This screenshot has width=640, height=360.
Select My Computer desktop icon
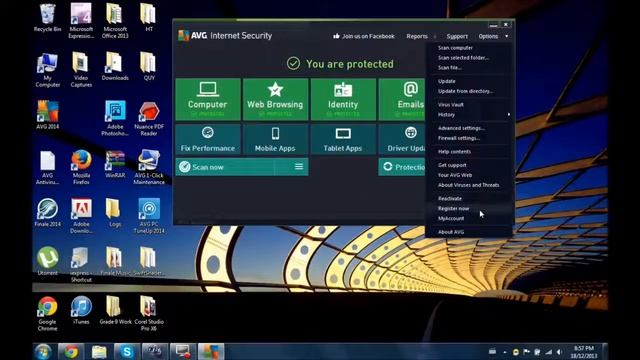click(47, 70)
